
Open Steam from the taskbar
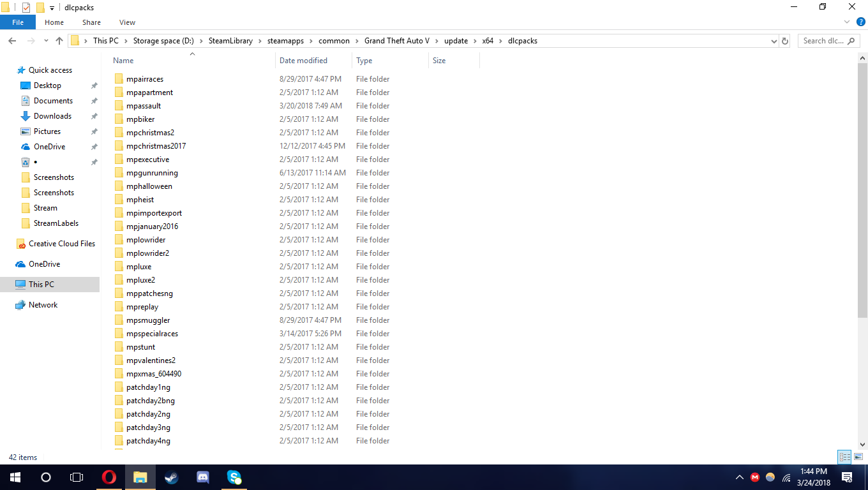pos(172,477)
